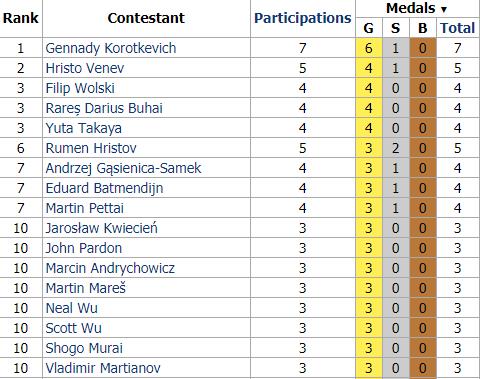The image size is (480, 379).
Task: Click gold medal cell for Gennady Korotkevich
Action: pyautogui.click(x=369, y=48)
